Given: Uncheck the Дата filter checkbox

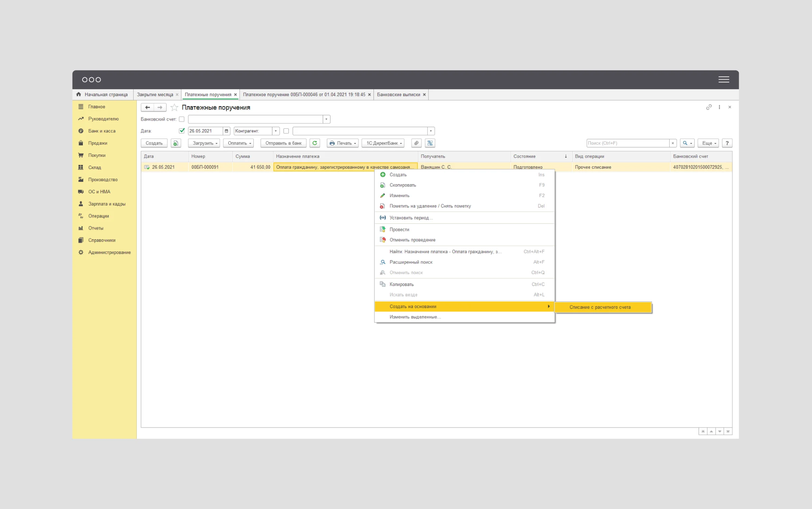Looking at the screenshot, I should (182, 131).
